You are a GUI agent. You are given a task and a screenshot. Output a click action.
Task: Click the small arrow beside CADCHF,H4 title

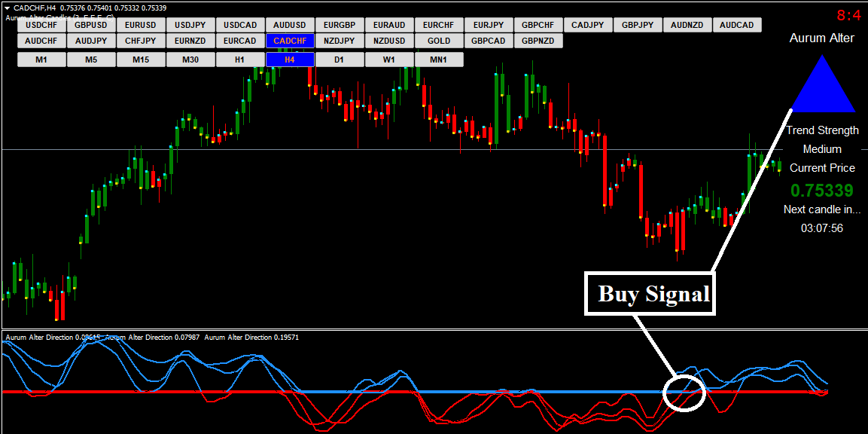click(7, 8)
